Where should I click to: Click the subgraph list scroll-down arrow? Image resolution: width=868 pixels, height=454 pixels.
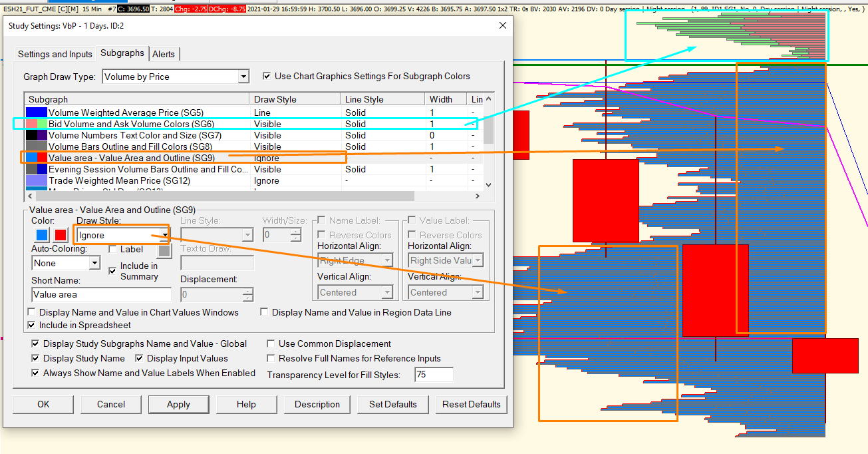click(488, 185)
